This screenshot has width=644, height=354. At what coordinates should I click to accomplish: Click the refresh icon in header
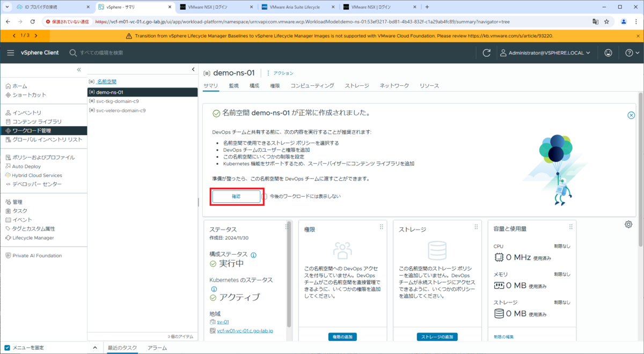(x=487, y=53)
